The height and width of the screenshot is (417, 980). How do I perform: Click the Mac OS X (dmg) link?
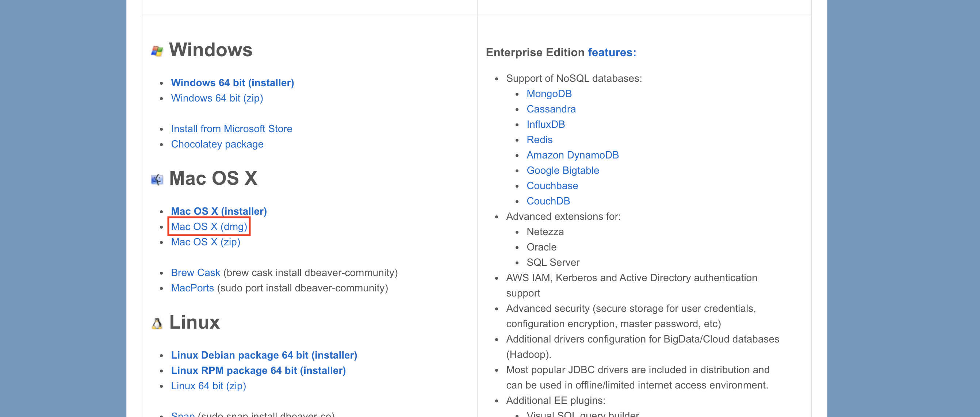[x=209, y=227]
